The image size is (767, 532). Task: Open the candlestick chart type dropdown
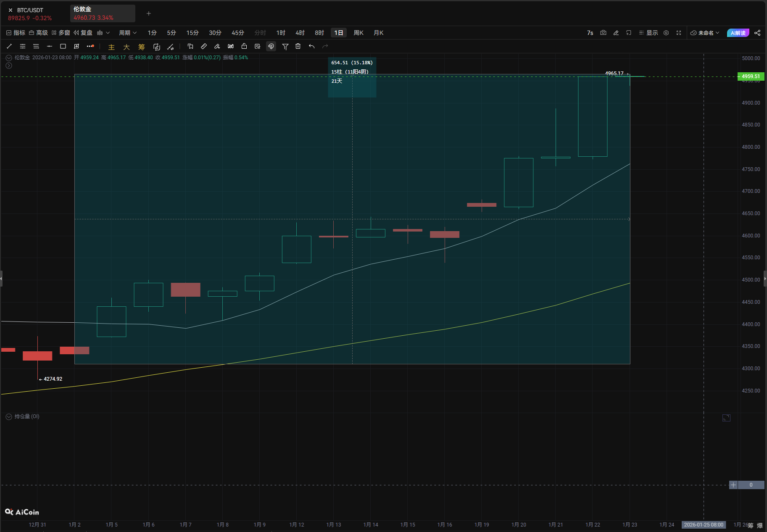click(x=103, y=33)
